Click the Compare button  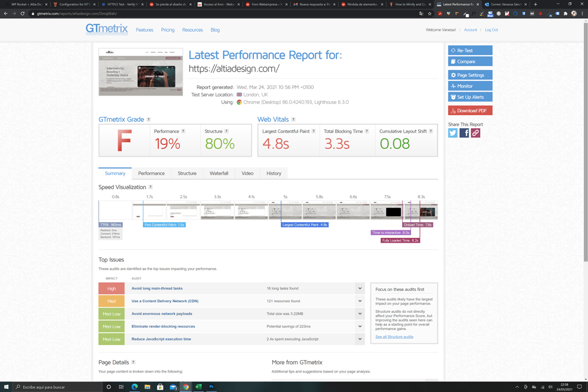tap(470, 62)
